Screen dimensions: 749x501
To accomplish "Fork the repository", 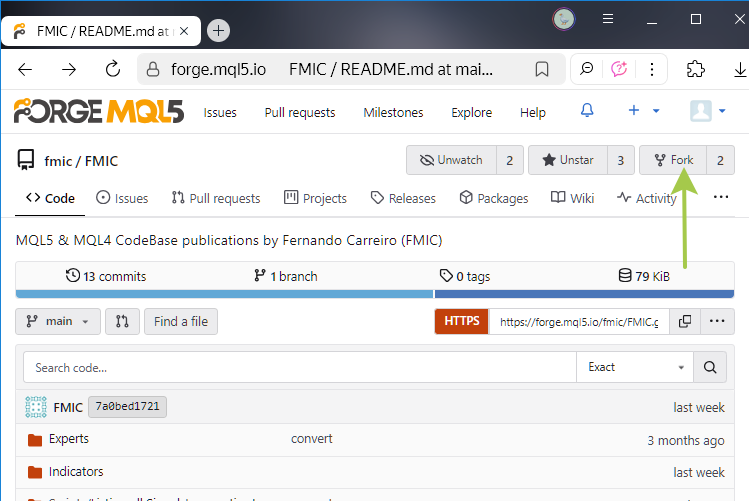I will (673, 160).
